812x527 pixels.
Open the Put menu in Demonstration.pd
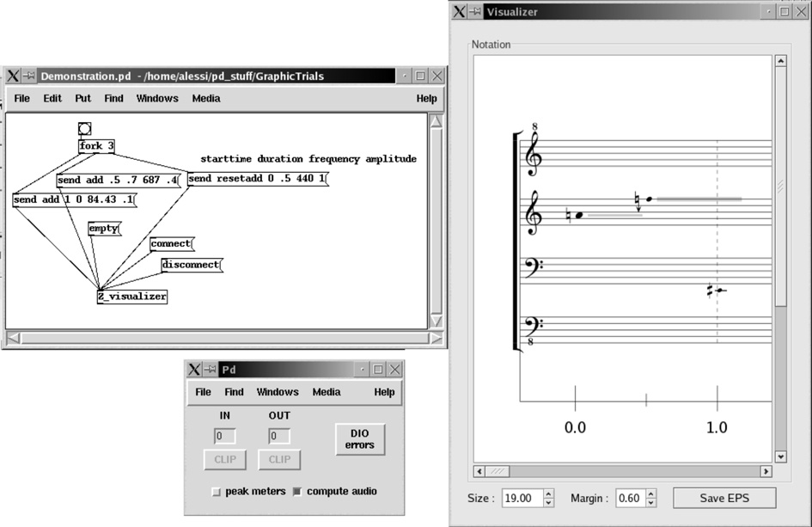point(82,99)
